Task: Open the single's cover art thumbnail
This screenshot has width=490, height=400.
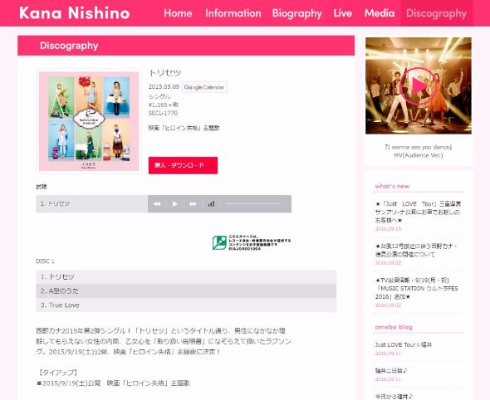Action: (89, 121)
